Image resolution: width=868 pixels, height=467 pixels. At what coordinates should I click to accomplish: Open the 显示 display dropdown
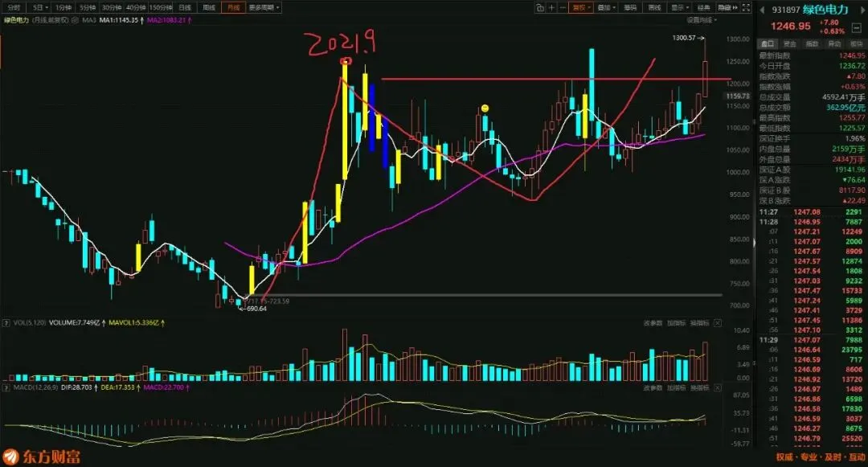point(679,8)
